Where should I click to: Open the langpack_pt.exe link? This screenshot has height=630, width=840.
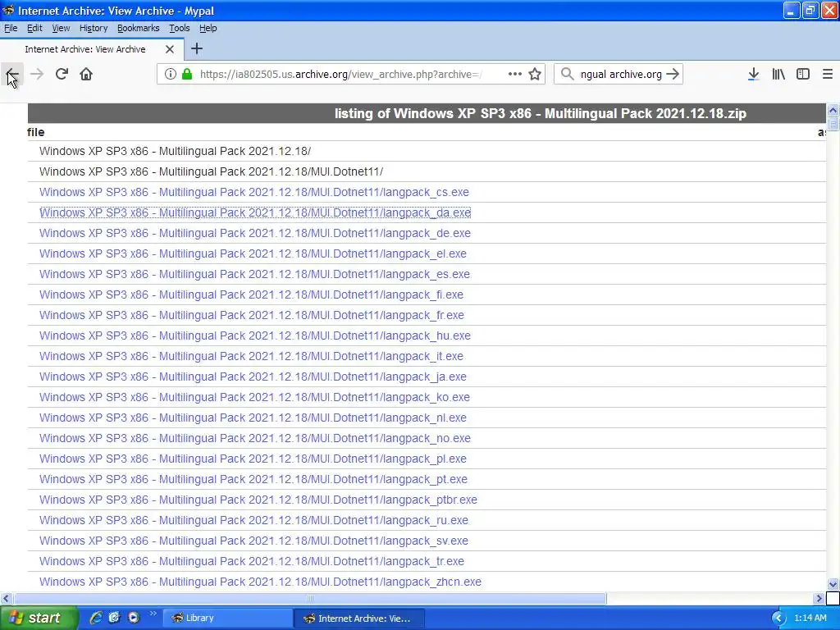coord(253,479)
